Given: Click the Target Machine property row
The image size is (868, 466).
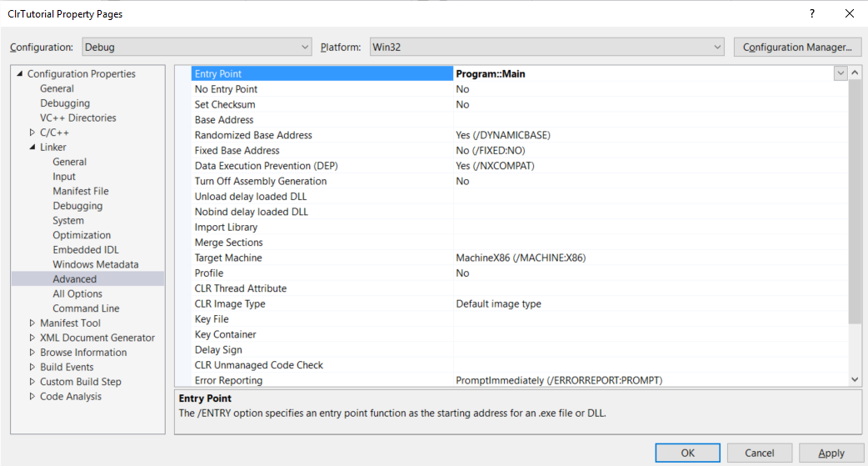Looking at the screenshot, I should point(228,258).
